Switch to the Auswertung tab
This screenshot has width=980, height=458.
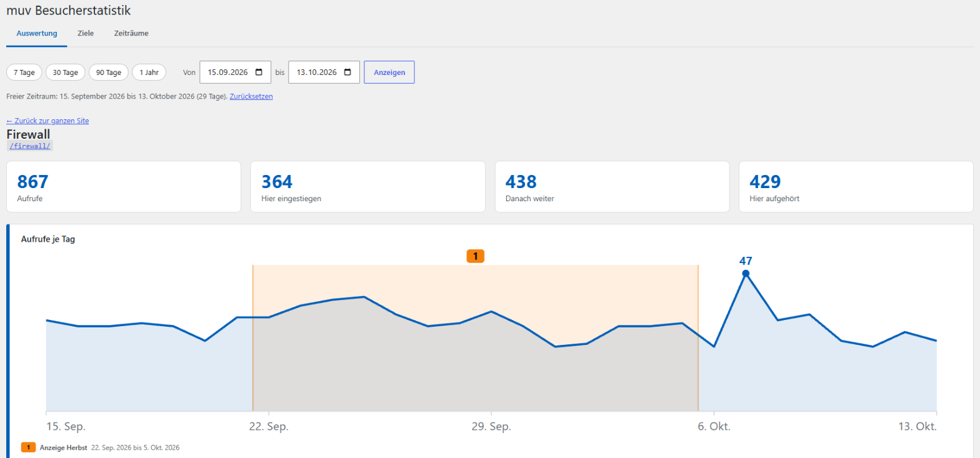[x=37, y=33]
